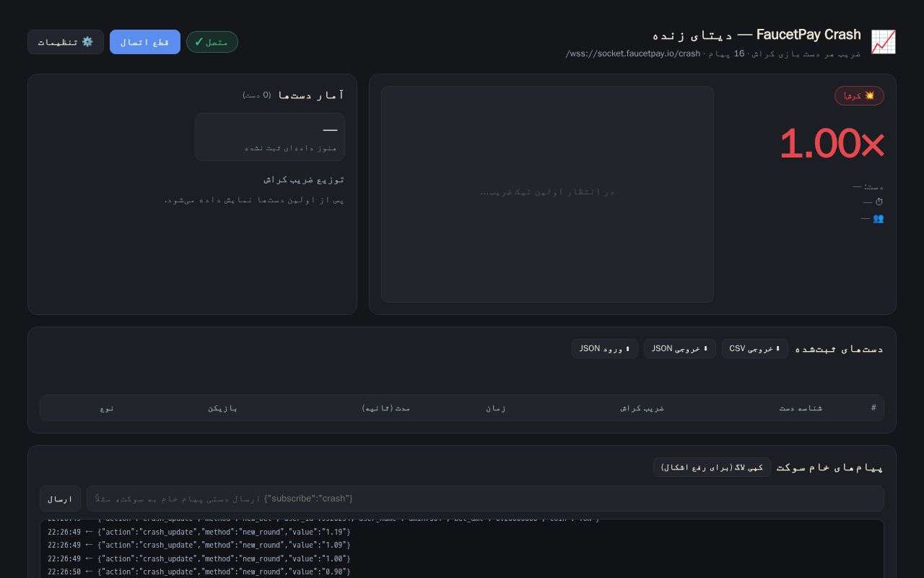924x578 pixels.
Task: Send the raw message with ارسال button
Action: click(60, 499)
